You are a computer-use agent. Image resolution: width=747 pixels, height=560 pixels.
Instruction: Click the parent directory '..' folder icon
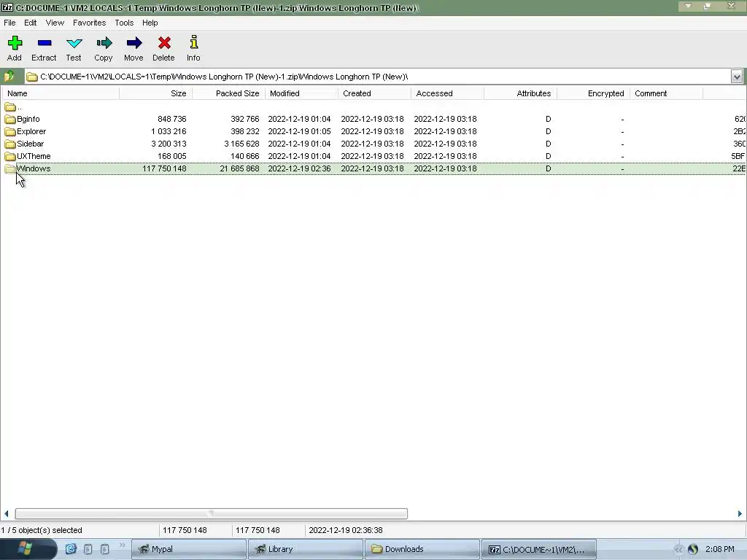pos(10,106)
